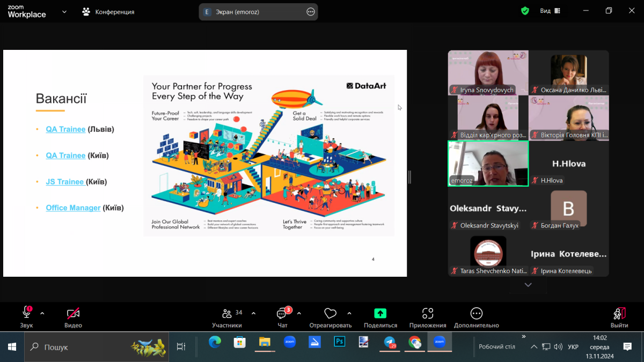
Task: Open Zoom Workplace dropdown arrow
Action: tap(64, 11)
